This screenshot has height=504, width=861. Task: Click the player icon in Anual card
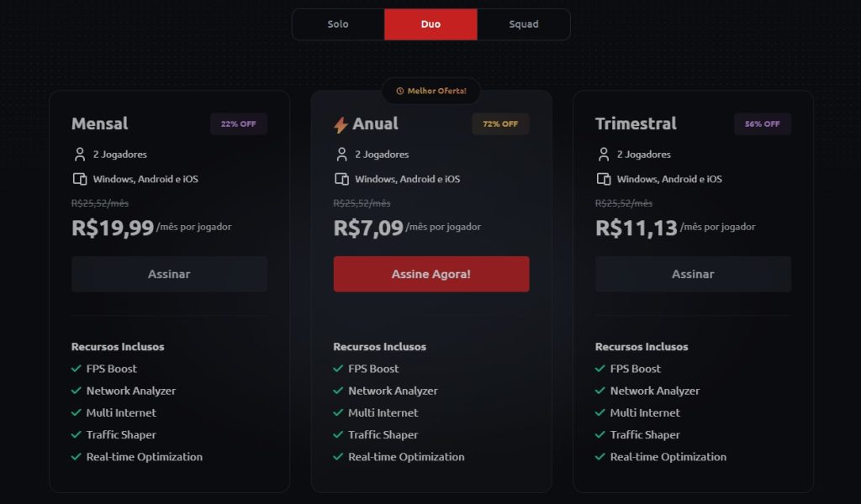pos(342,155)
